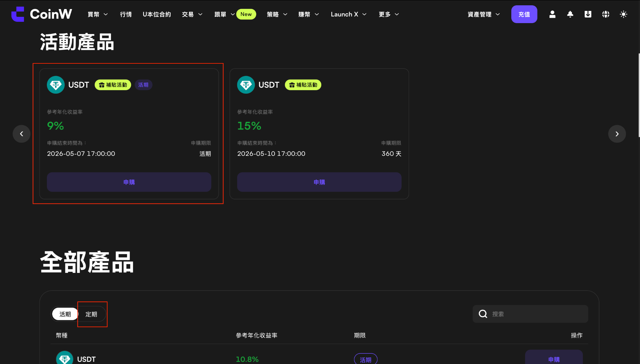Expand the 交易 menu
The image size is (640, 364).
coord(192,14)
